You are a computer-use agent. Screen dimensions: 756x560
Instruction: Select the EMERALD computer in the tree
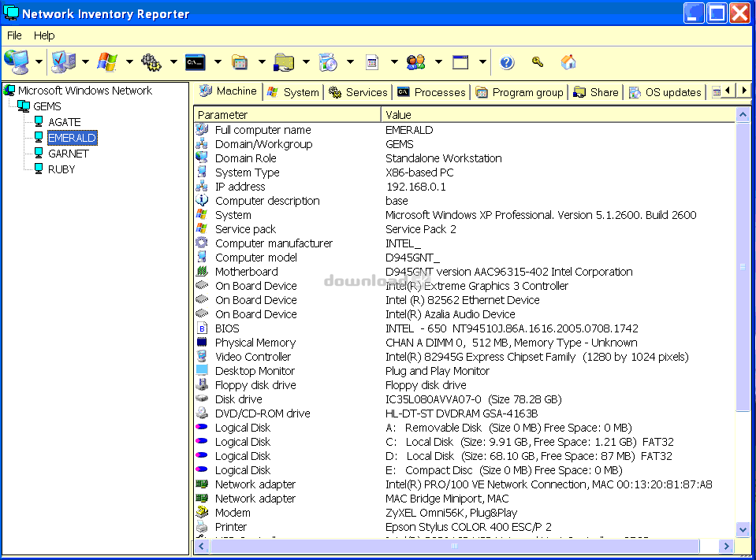73,138
